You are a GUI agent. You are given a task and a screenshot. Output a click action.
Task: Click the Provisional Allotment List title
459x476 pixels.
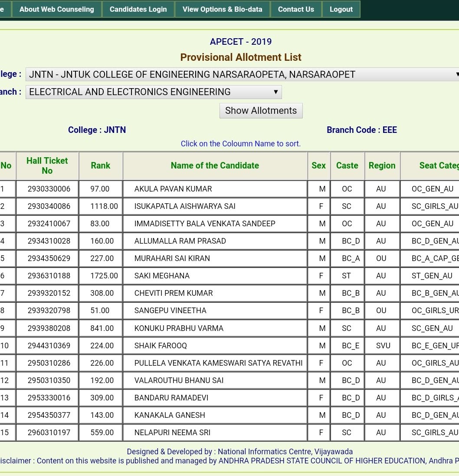(241, 57)
